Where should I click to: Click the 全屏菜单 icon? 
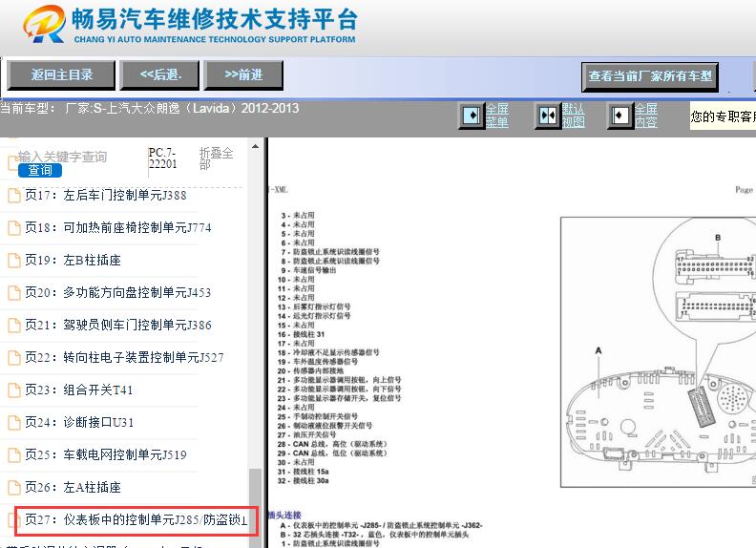click(x=471, y=116)
